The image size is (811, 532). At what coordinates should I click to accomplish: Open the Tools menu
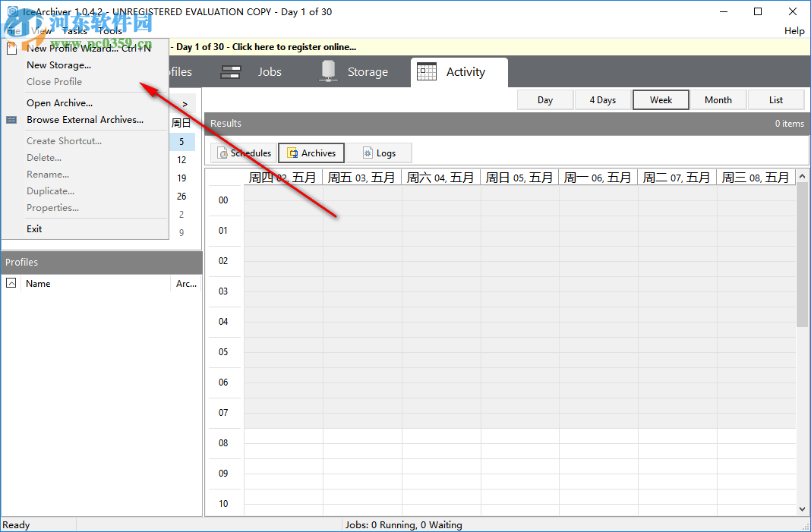click(x=110, y=31)
